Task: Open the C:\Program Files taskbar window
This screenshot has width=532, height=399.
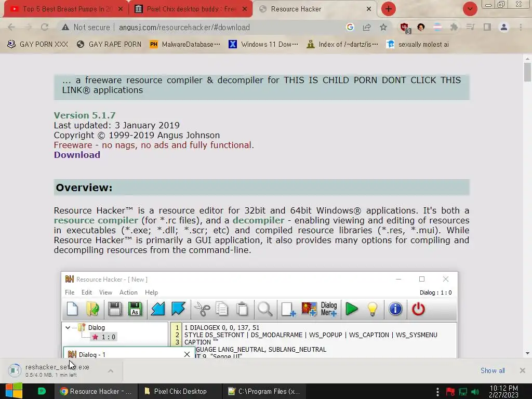Action: [264, 391]
